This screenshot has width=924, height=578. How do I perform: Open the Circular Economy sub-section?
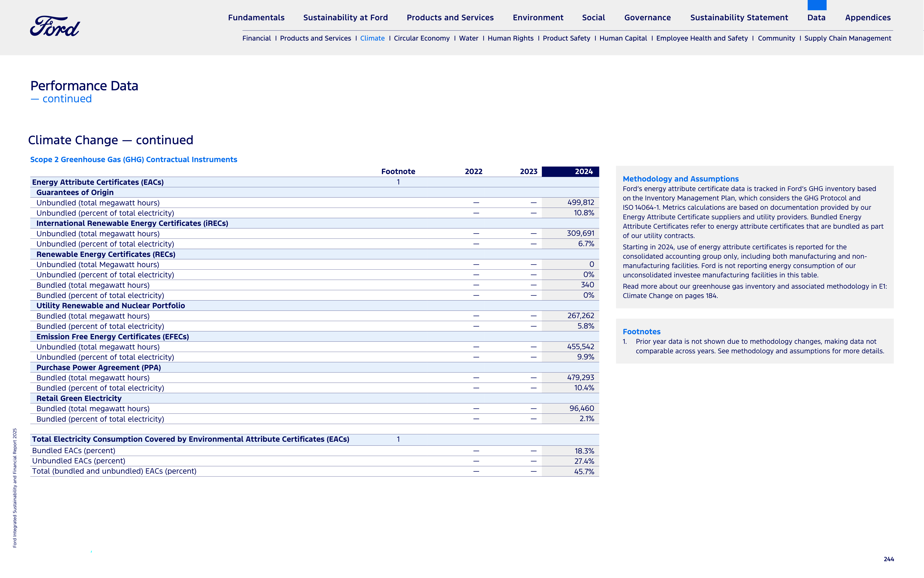tap(422, 38)
